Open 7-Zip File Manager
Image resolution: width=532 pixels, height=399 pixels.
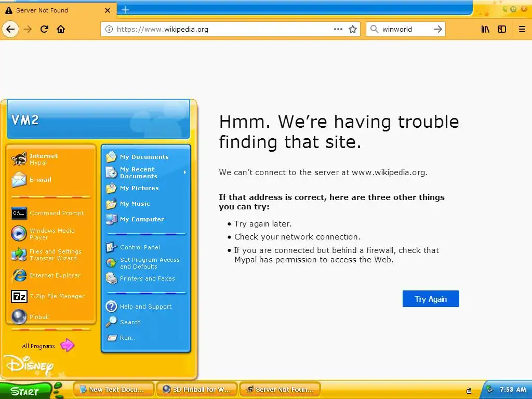[x=51, y=296]
